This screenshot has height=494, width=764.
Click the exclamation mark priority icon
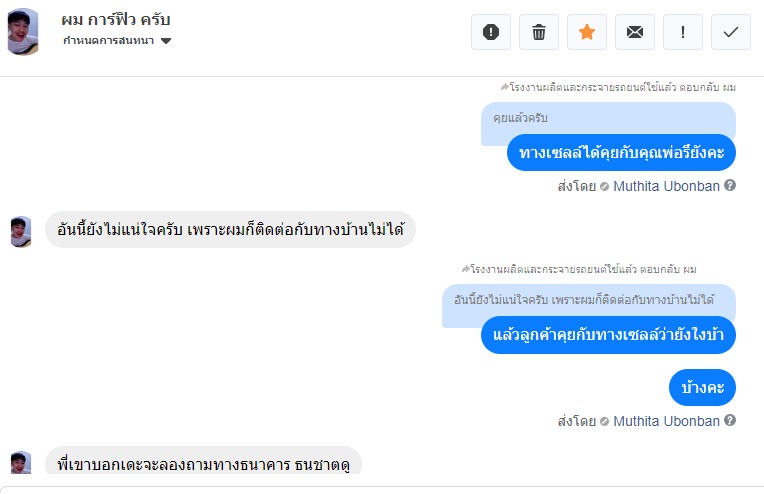[683, 32]
